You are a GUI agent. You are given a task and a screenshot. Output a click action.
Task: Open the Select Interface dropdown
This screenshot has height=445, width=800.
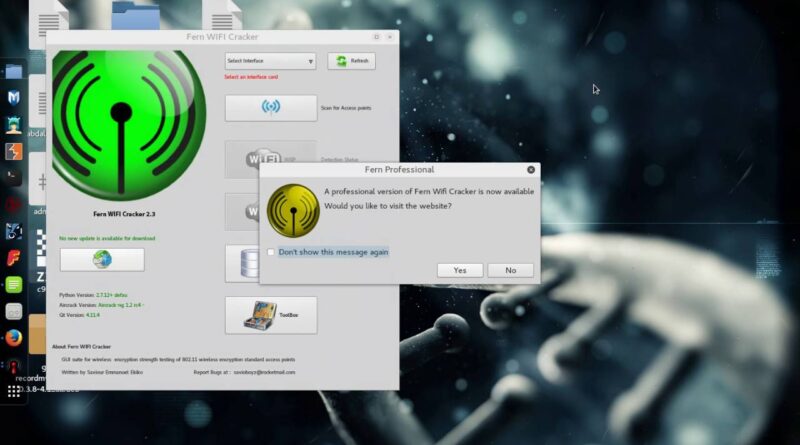(270, 61)
